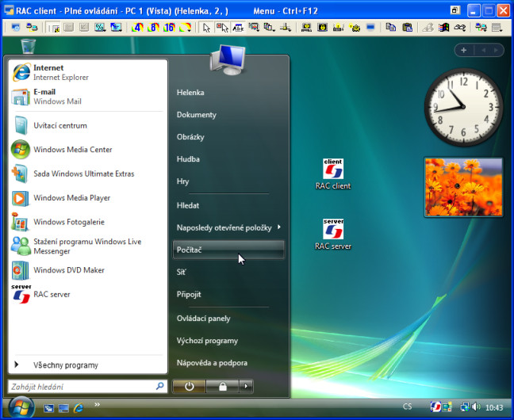Click the blue rectangle icon in RAC toolbar
Image resolution: width=514 pixels, height=420 pixels.
coord(370,28)
